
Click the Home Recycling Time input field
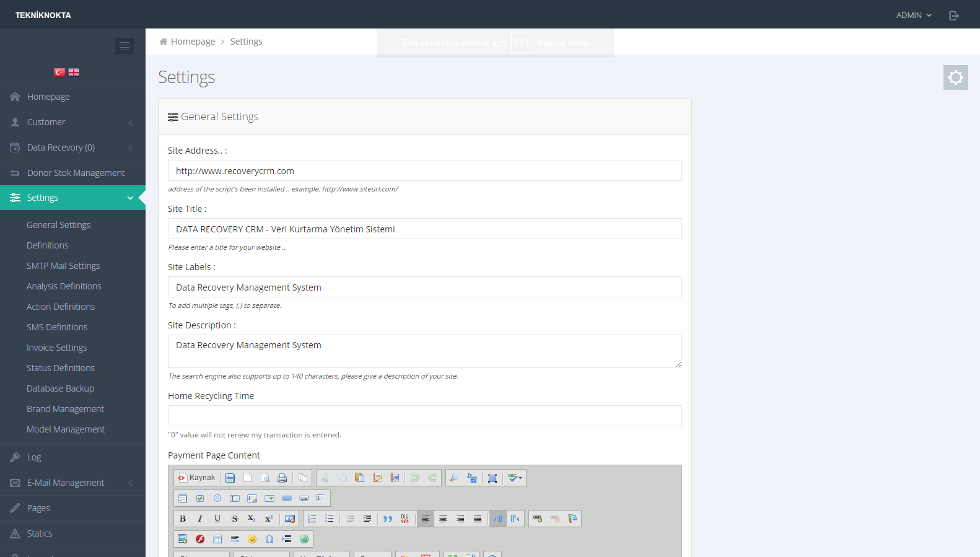coord(424,416)
